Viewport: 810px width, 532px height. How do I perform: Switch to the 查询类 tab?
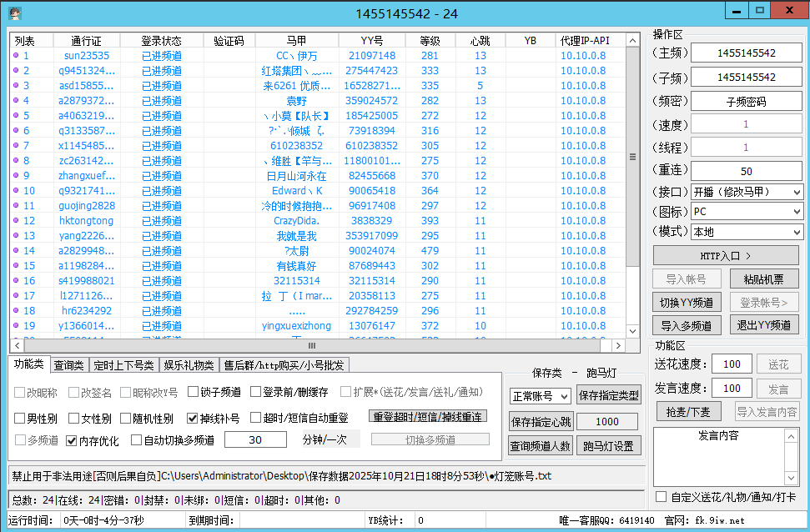point(68,365)
